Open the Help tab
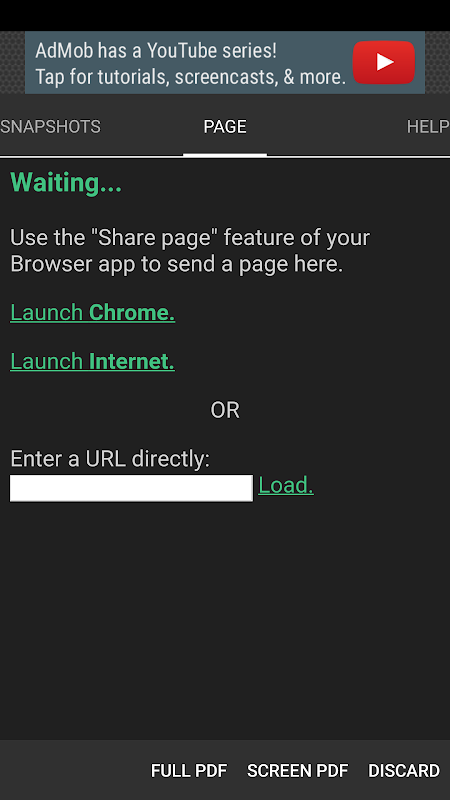Screen dimensions: 450x800 (x=428, y=127)
